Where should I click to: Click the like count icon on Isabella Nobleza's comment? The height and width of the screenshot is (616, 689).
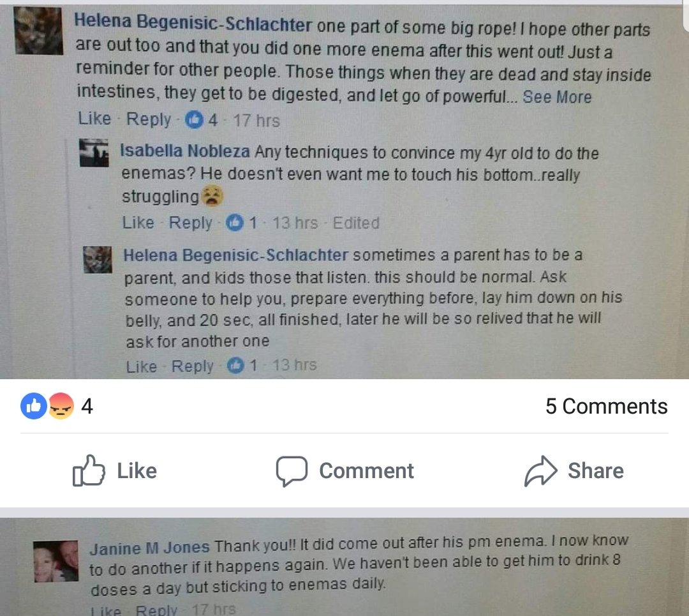(234, 223)
